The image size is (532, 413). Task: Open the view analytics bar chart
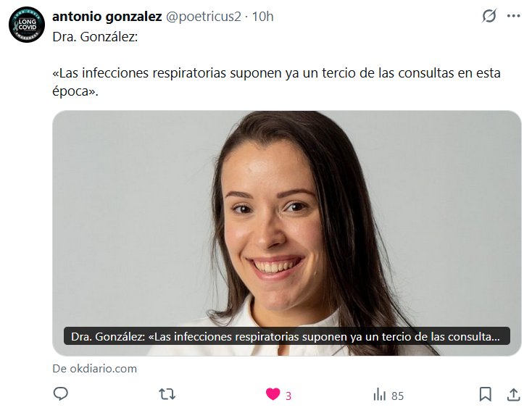380,395
